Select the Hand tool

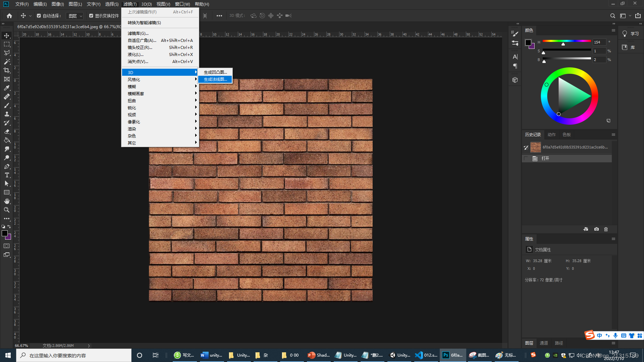[7, 201]
